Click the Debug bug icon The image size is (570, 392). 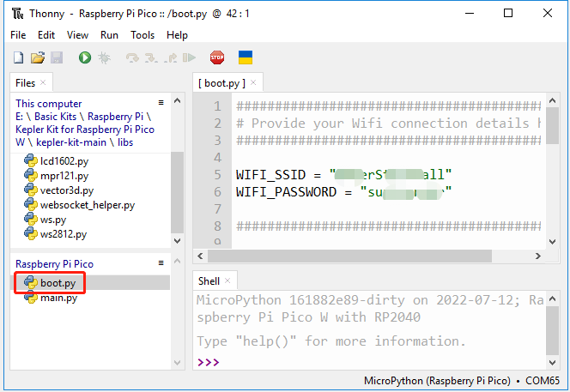105,57
